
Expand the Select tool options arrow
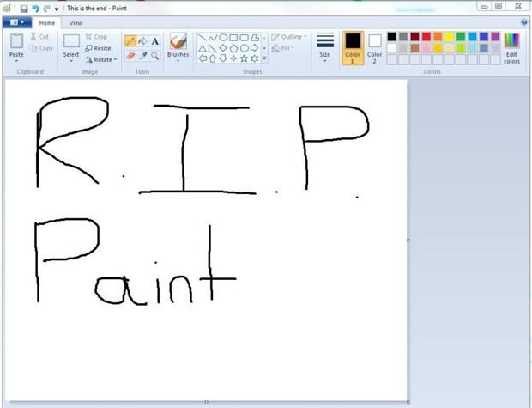tap(71, 62)
